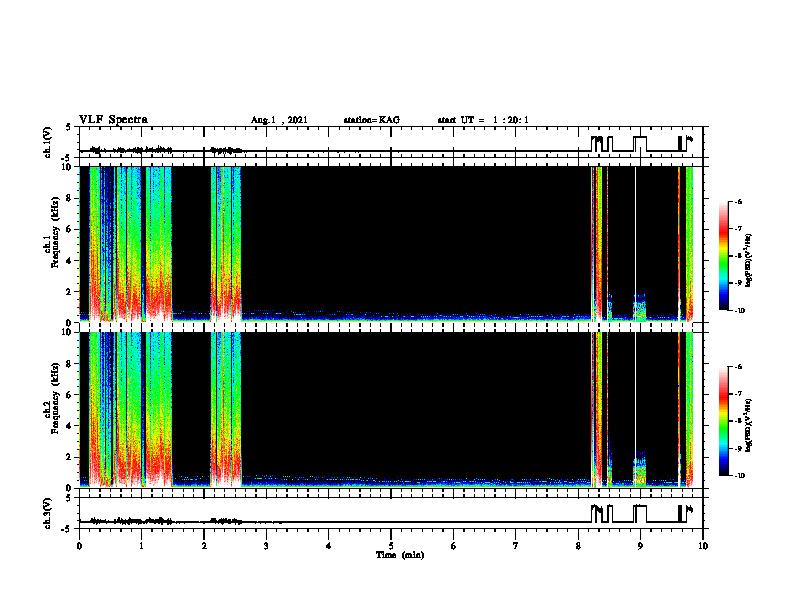Click the "-6" label on ch.1 colorbar
The height and width of the screenshot is (612, 792).
tap(738, 201)
